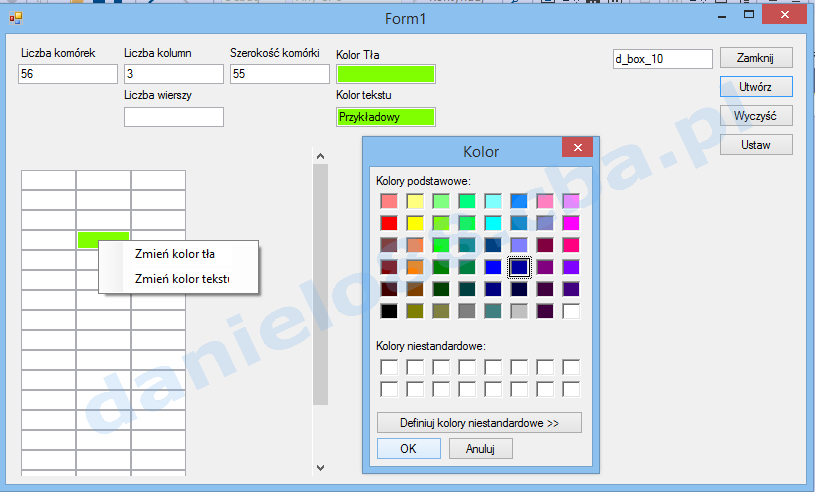Select the black swatch in basic colors

coord(389,311)
